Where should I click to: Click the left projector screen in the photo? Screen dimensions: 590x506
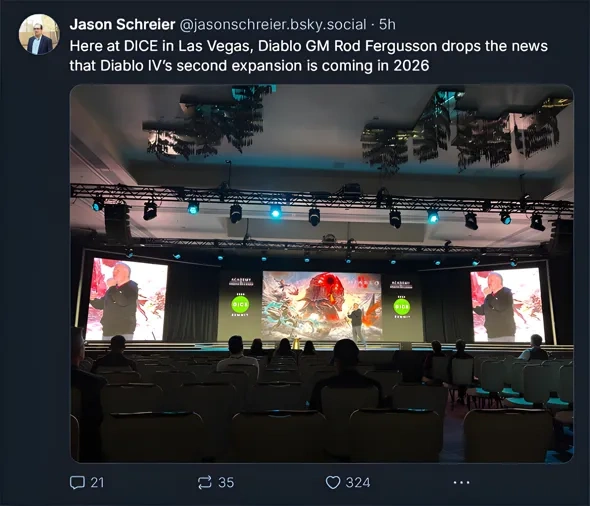pyautogui.click(x=126, y=300)
